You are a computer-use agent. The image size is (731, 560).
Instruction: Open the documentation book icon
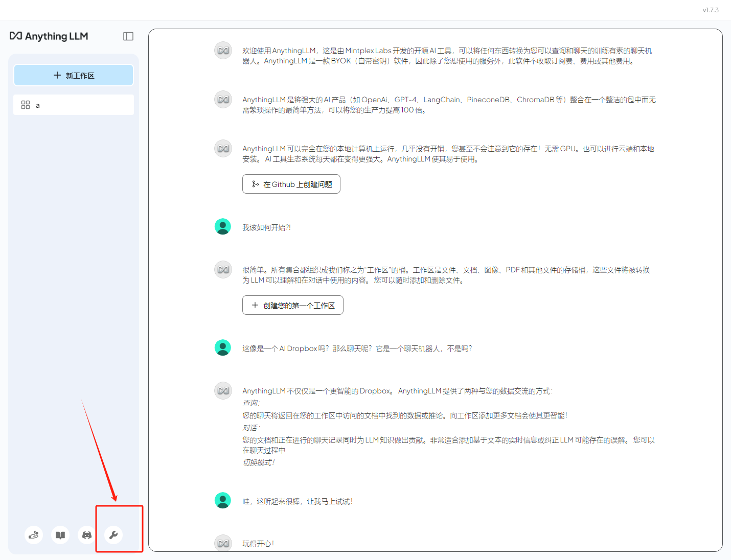tap(60, 535)
